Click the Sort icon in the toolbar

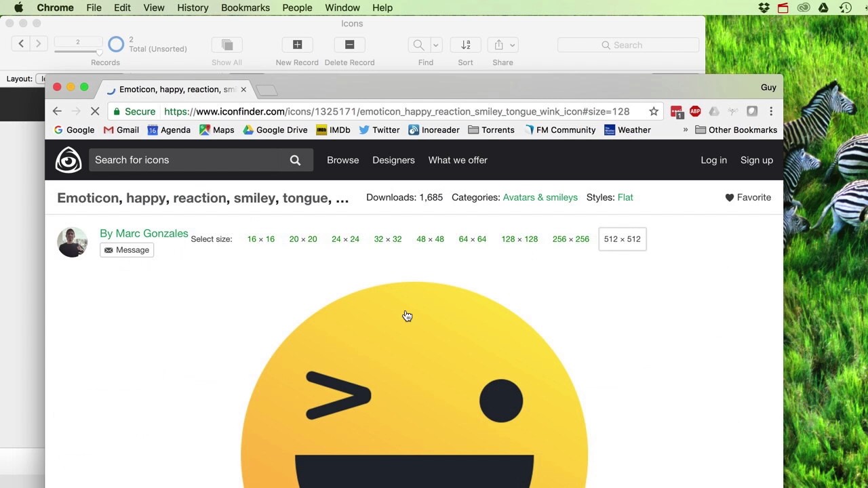pyautogui.click(x=465, y=45)
